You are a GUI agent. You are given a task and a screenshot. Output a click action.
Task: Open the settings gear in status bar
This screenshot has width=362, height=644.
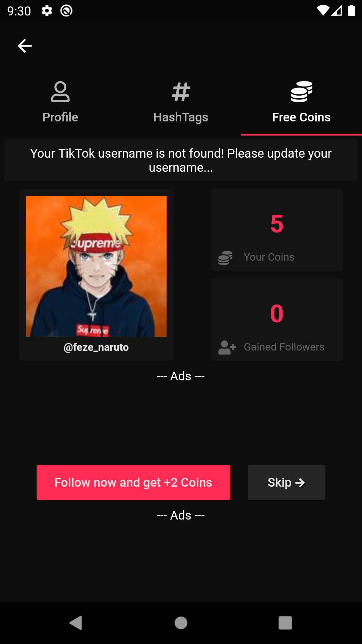pos(47,11)
